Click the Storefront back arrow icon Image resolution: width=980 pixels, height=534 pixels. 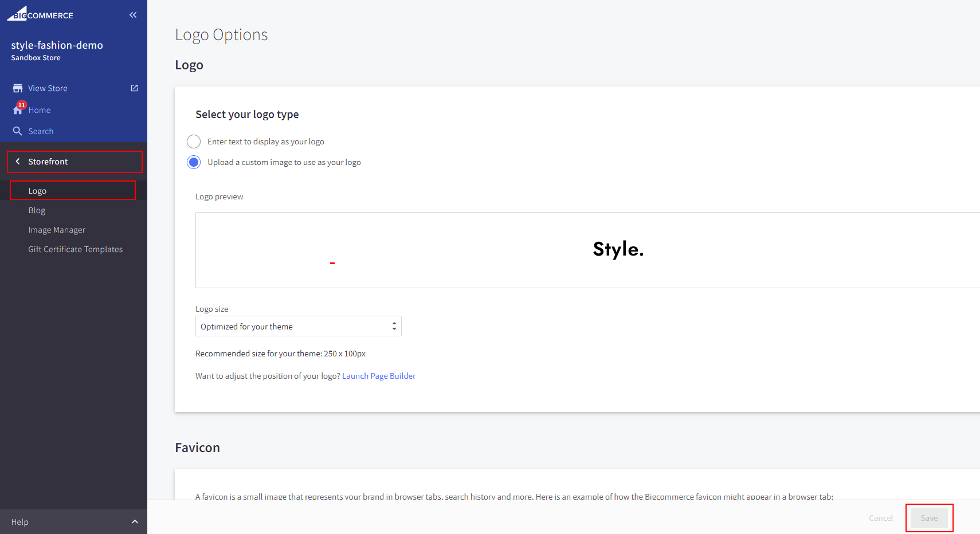point(18,162)
